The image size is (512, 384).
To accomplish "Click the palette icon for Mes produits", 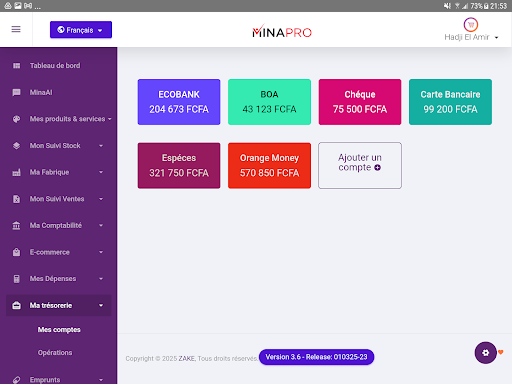I will (16, 119).
